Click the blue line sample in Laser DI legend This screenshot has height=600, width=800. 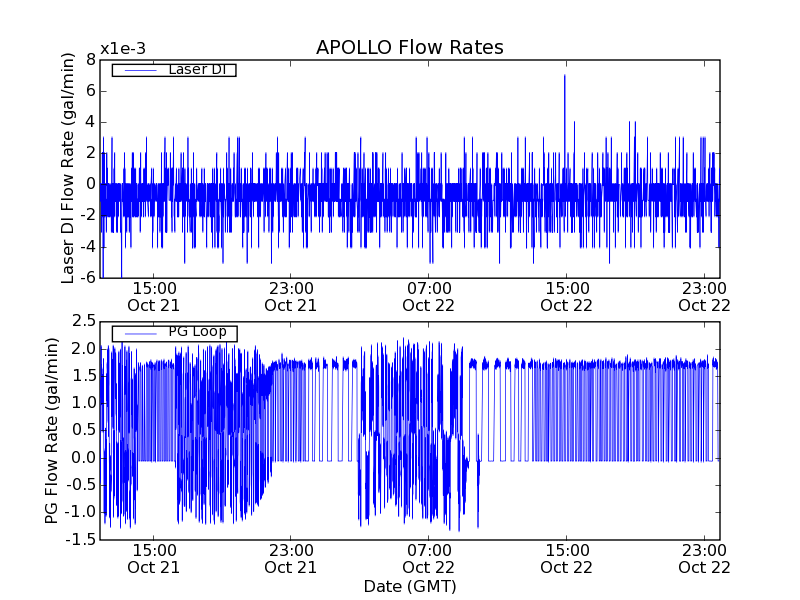click(x=138, y=70)
